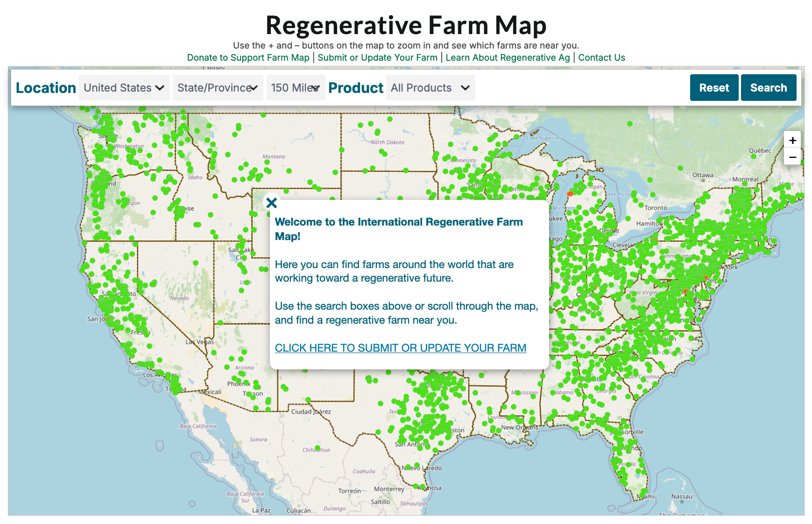Open the Contact Us link
The width and height of the screenshot is (812, 524).
(x=601, y=57)
